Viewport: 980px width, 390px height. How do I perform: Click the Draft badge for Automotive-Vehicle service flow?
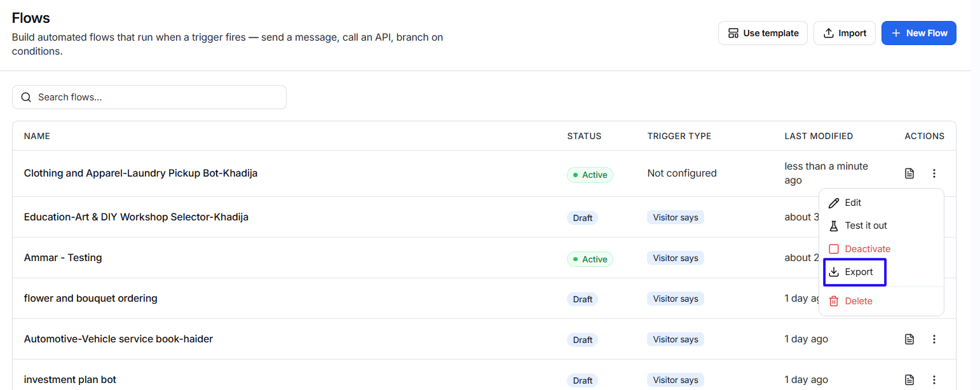tap(582, 340)
